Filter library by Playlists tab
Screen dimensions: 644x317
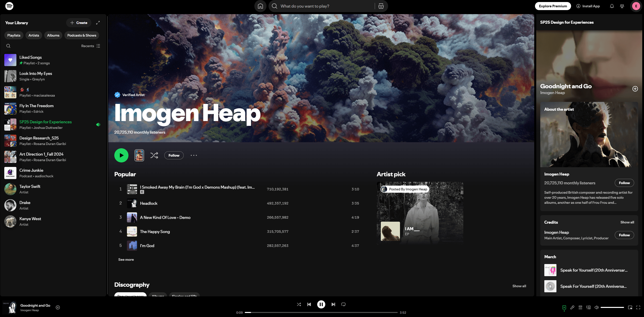pyautogui.click(x=14, y=35)
